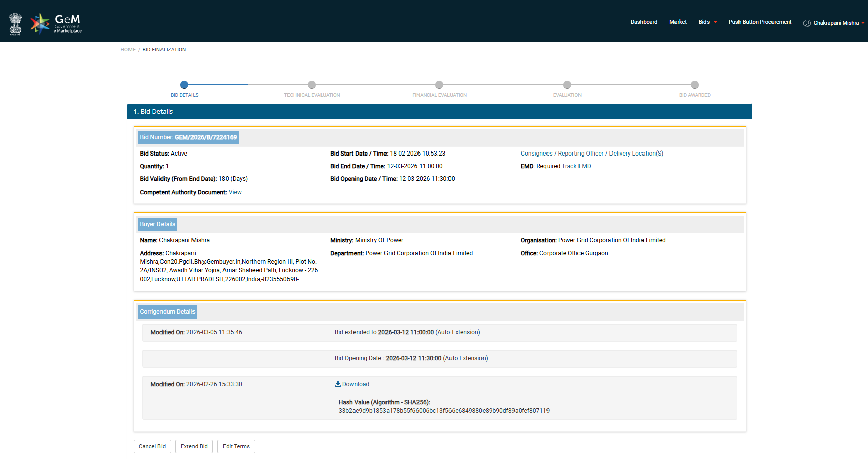Viewport: 868px width, 459px height.
Task: Go to the Market menu item
Action: coord(678,22)
